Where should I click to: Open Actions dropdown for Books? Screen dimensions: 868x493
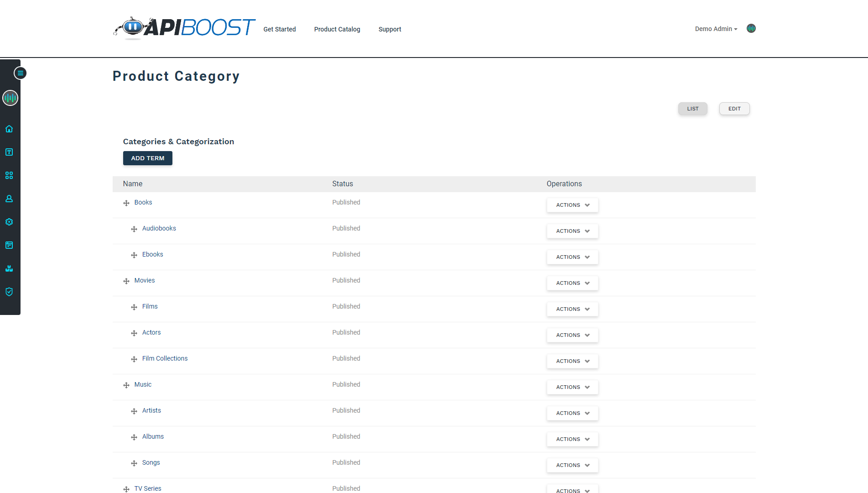coord(572,205)
